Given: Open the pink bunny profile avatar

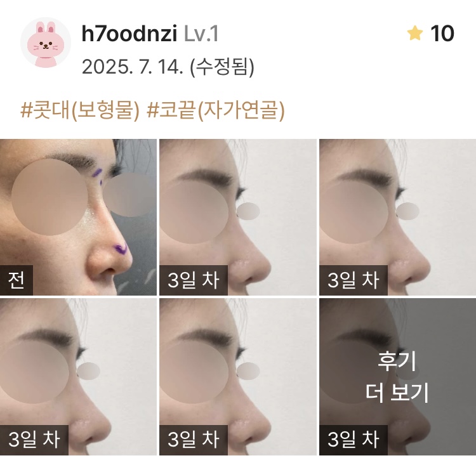Looking at the screenshot, I should click(x=46, y=43).
